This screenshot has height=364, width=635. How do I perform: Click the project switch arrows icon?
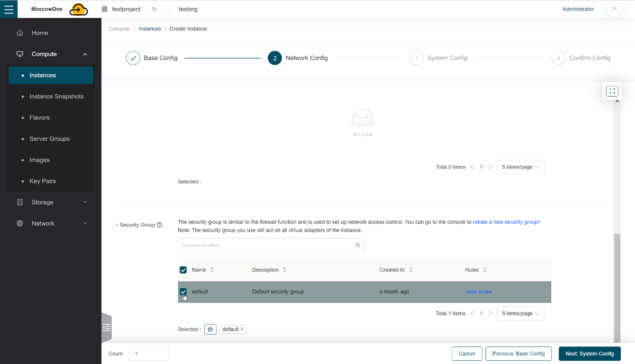tap(154, 9)
